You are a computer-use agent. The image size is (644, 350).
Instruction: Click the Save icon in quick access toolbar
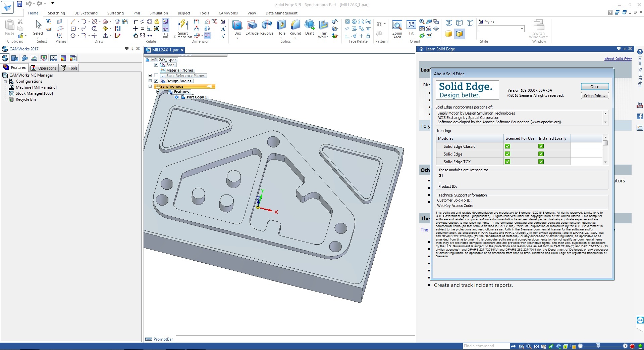click(19, 4)
